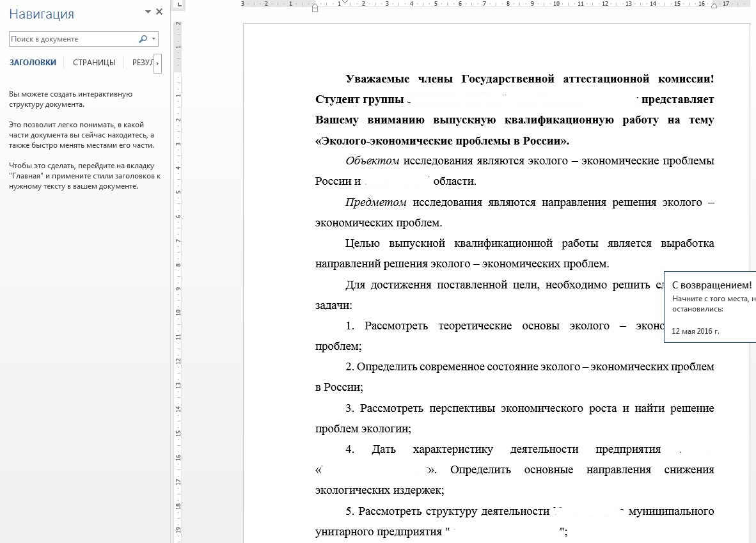This screenshot has height=543, width=756.
Task: Switch to the СТРАНИЦЫ tab
Action: [x=94, y=63]
